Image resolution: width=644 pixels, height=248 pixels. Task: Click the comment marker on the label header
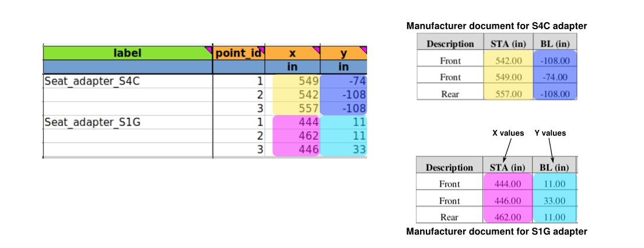pos(209,50)
